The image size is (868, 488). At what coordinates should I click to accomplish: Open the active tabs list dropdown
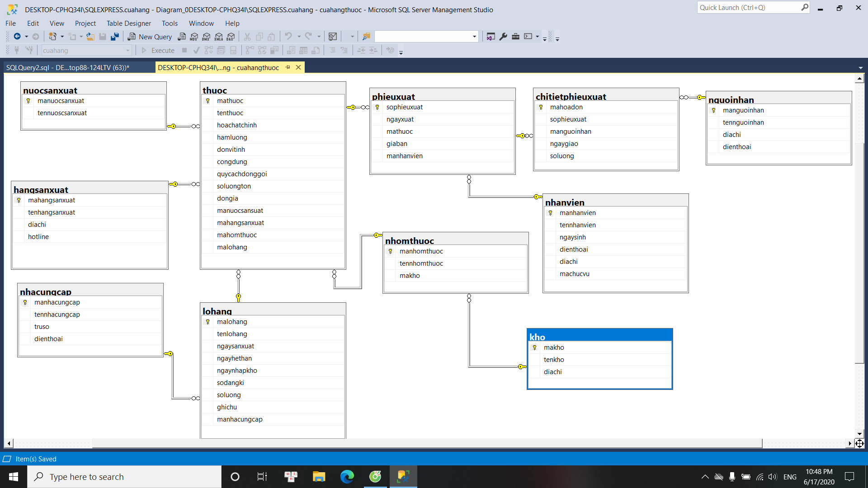click(x=860, y=68)
